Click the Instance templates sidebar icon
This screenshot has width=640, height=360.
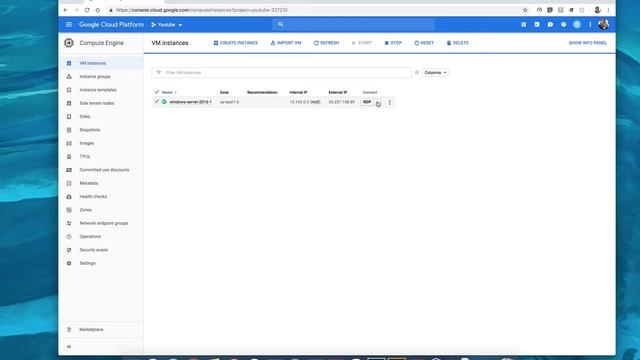[x=69, y=90]
